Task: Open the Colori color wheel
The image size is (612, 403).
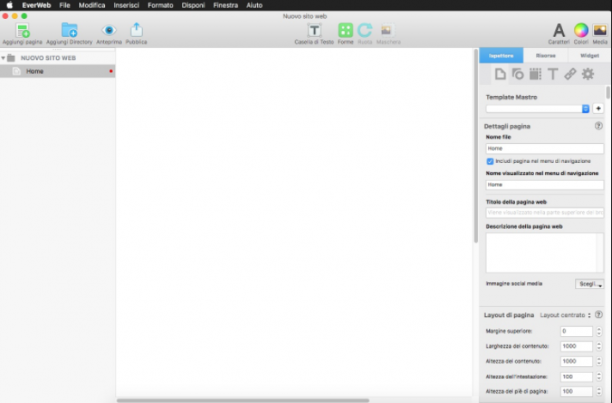Action: pyautogui.click(x=581, y=30)
